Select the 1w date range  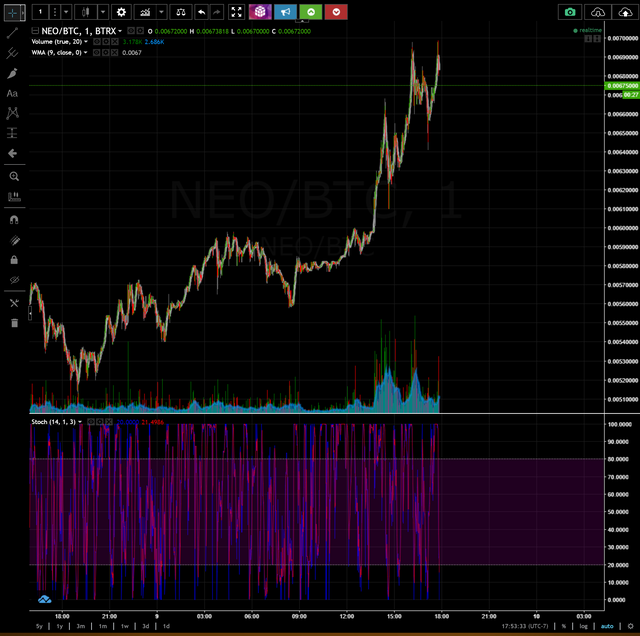tap(124, 626)
